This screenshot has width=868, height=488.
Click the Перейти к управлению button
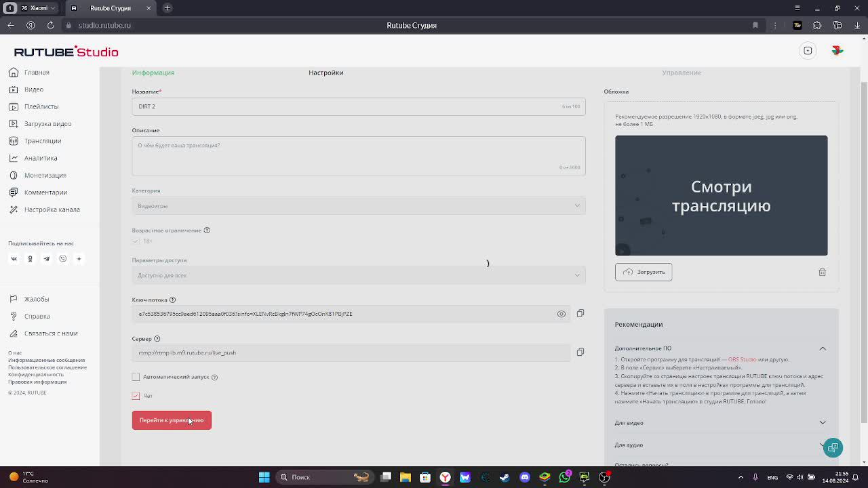click(x=172, y=420)
